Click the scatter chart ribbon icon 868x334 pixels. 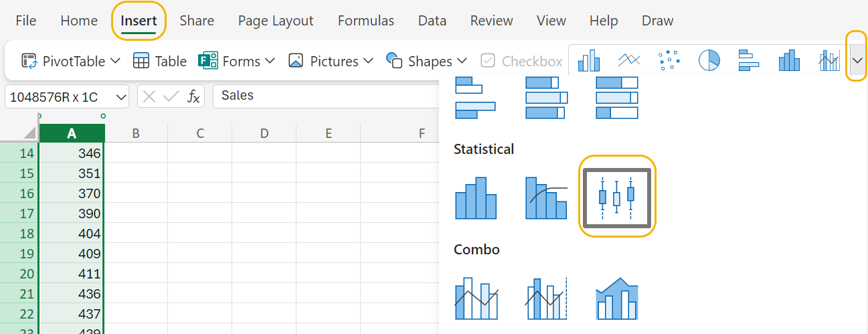point(669,61)
